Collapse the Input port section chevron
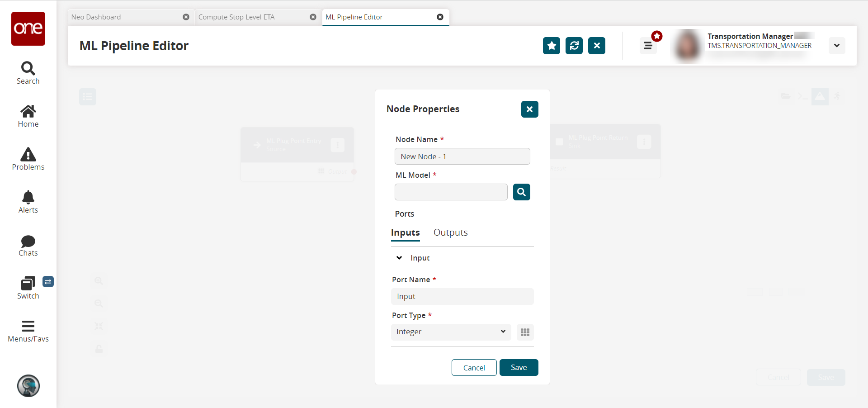This screenshot has width=868, height=408. (x=399, y=258)
